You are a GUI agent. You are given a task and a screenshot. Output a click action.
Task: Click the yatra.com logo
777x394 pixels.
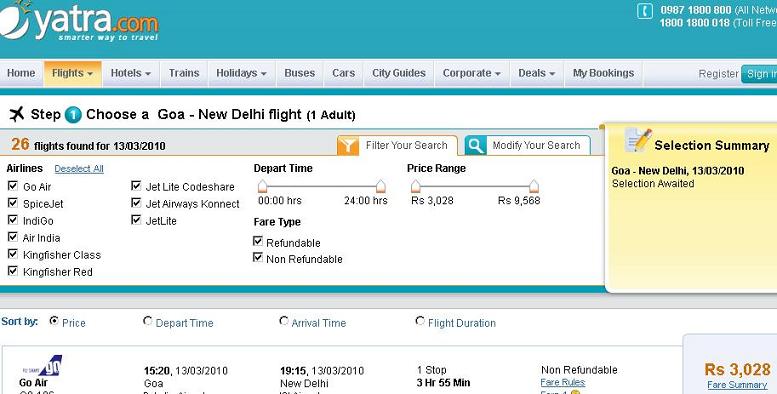point(79,21)
